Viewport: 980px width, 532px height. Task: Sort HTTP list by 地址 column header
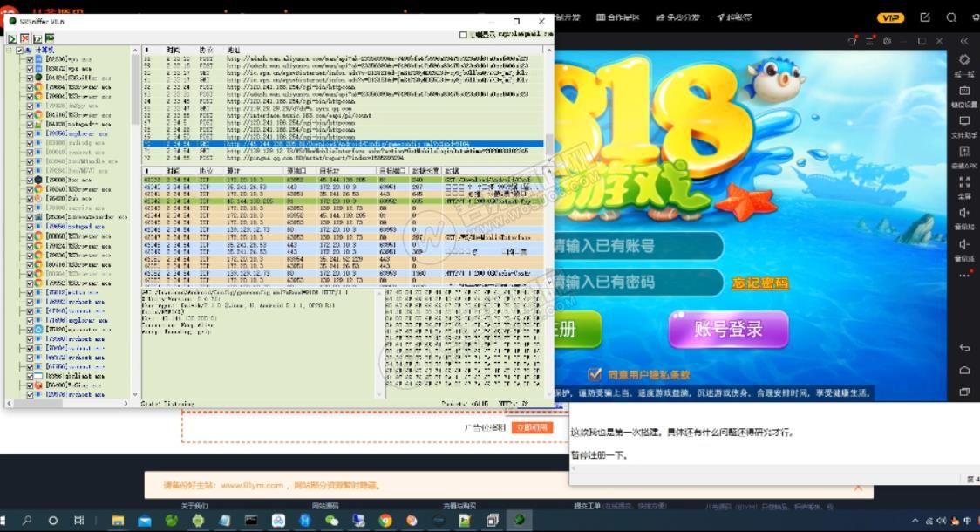(x=234, y=50)
